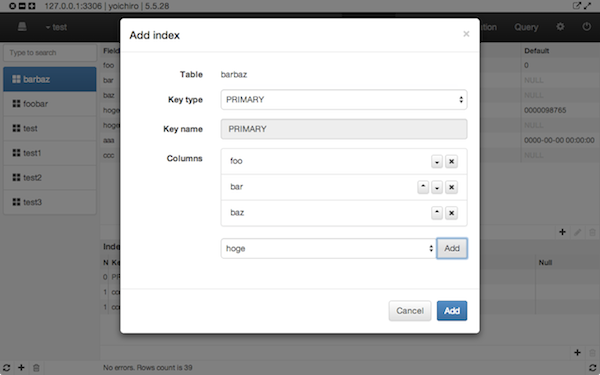The width and height of the screenshot is (600, 375).
Task: Click the power disconnect icon
Action: (586, 27)
